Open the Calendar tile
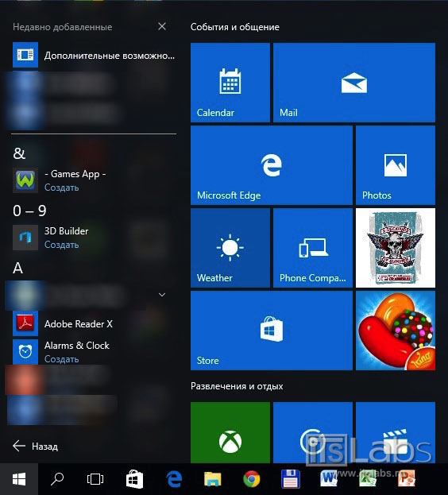 tap(230, 83)
